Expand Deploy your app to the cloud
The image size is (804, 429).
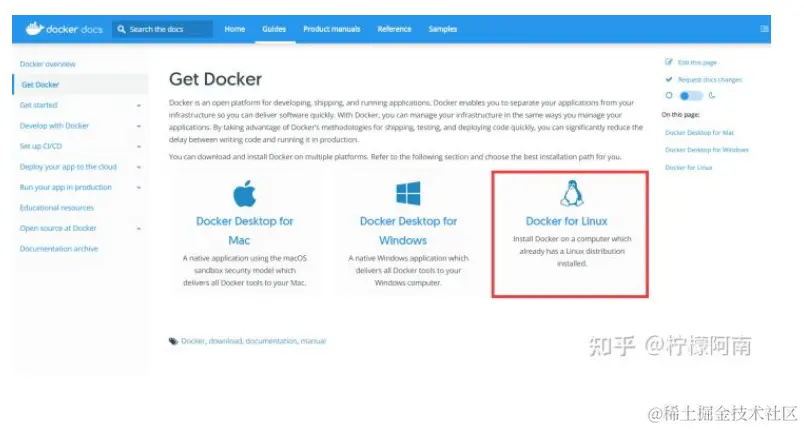[138, 167]
